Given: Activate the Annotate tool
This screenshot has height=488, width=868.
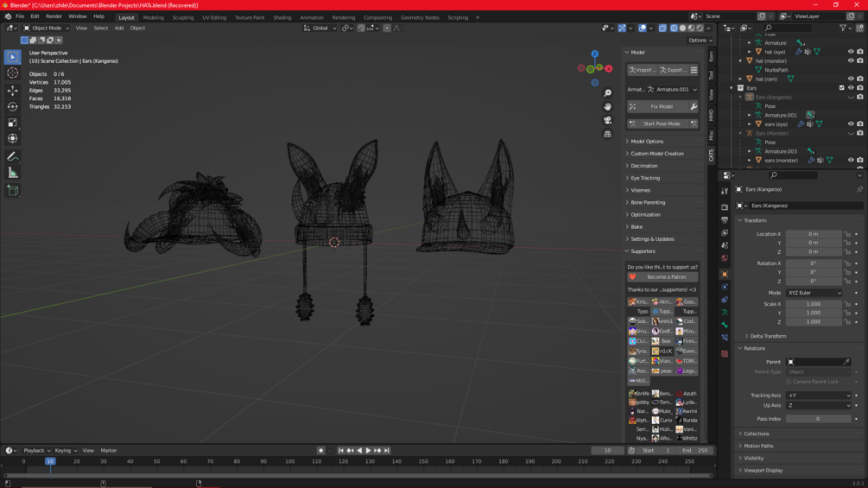Looking at the screenshot, I should tap(12, 156).
